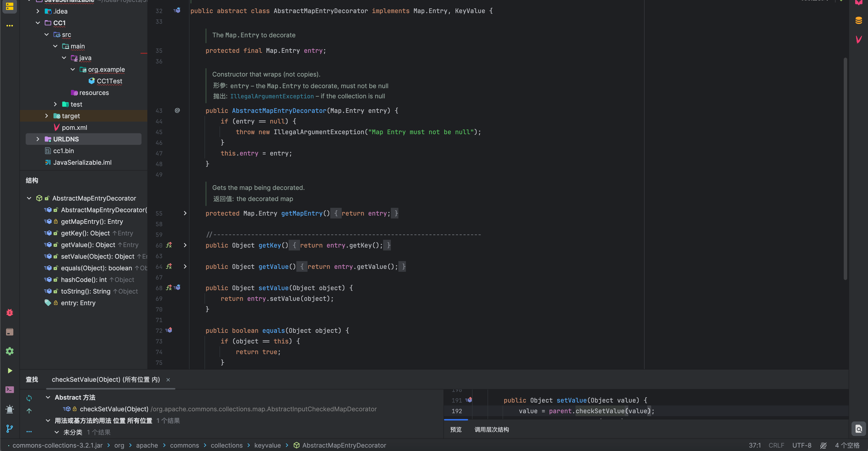The height and width of the screenshot is (451, 868).
Task: Click the implements gutter icon on line 64
Action: click(169, 266)
